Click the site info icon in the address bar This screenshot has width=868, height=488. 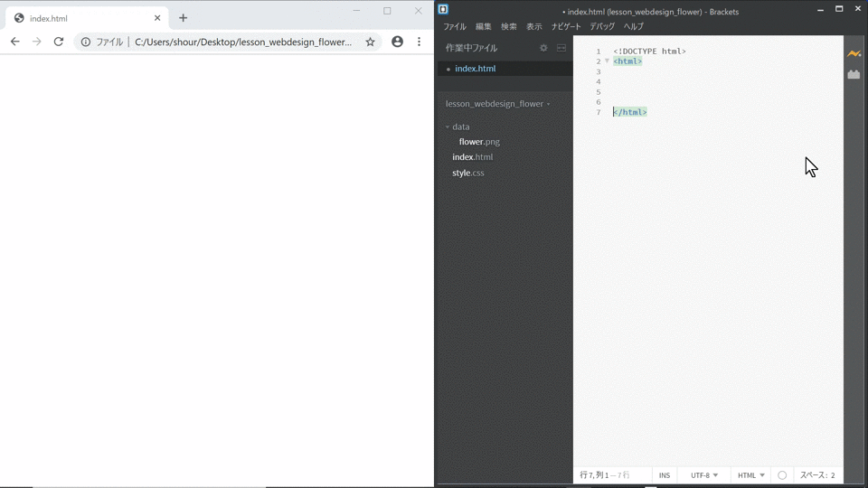pyautogui.click(x=86, y=42)
